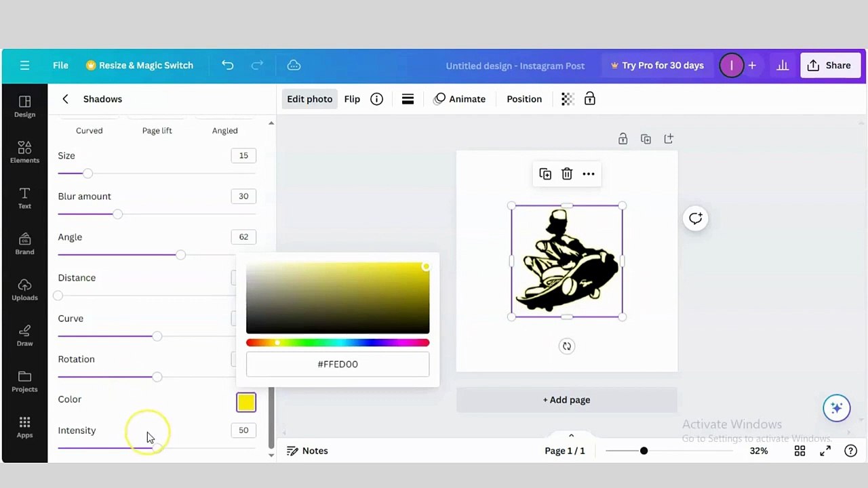Screen dimensions: 868x488
Task: Click the rotate handle below image
Action: [x=567, y=346]
